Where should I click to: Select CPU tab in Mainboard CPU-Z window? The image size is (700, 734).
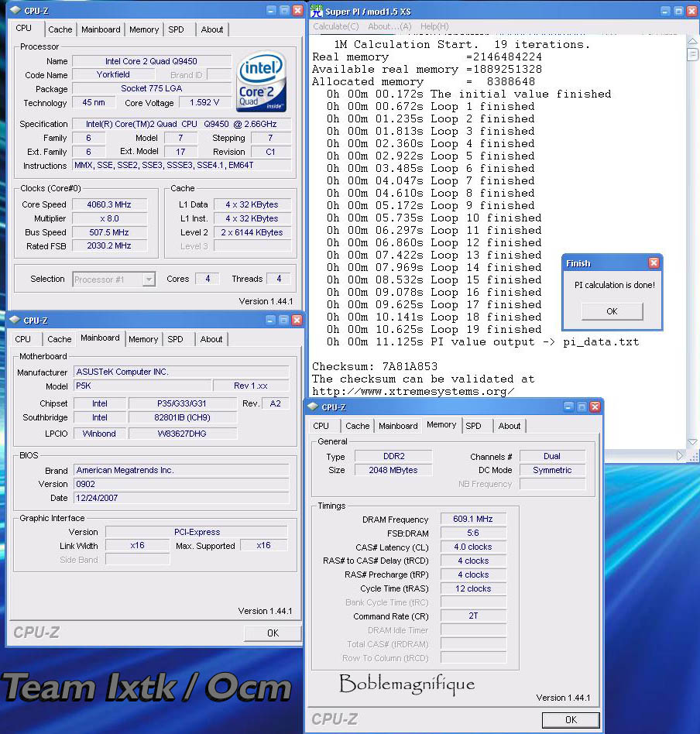tap(23, 339)
